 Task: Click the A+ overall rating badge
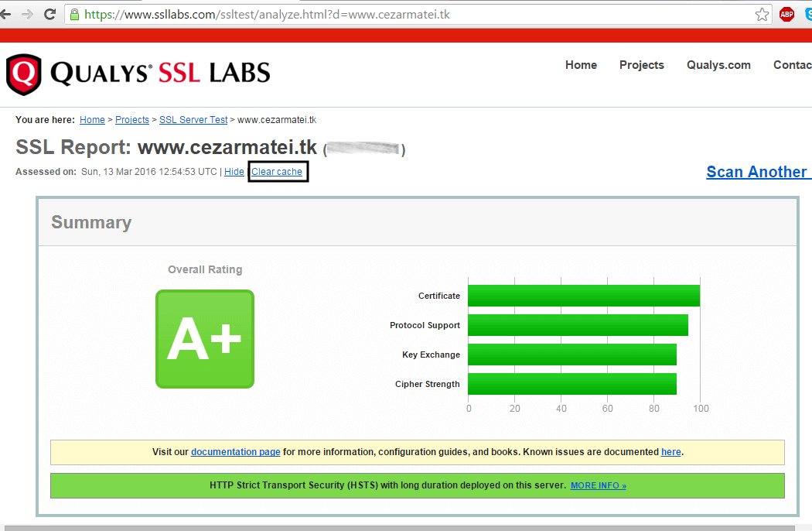tap(205, 338)
